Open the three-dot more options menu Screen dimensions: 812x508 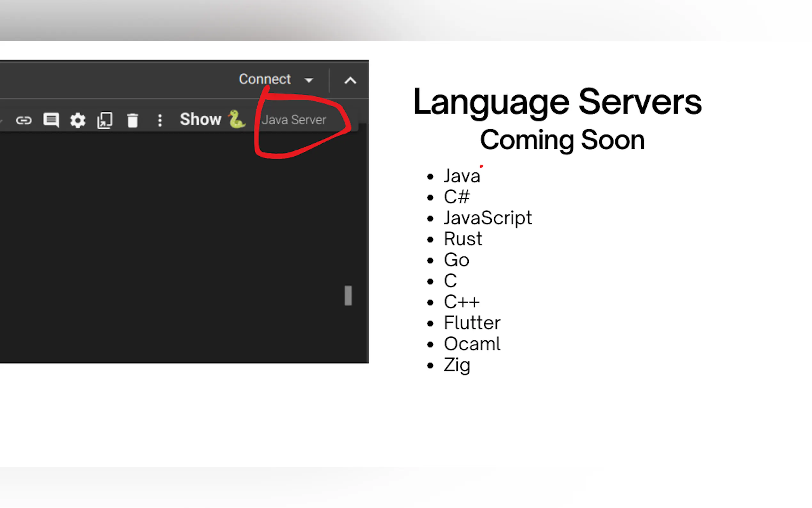[x=160, y=120]
